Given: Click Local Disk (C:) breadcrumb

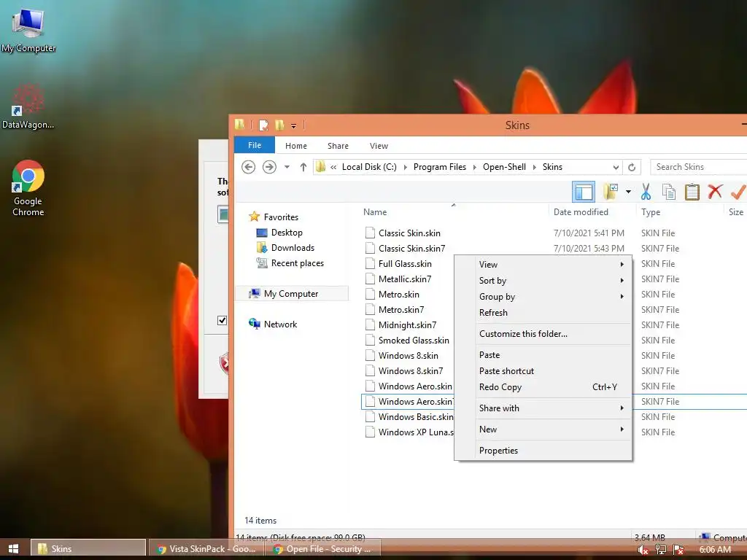Looking at the screenshot, I should point(369,167).
